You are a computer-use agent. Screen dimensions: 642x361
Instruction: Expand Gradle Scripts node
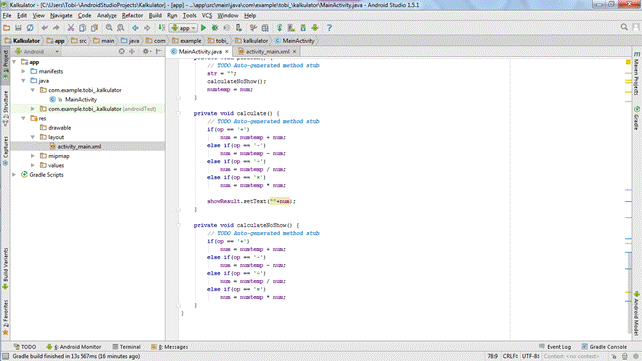click(14, 175)
